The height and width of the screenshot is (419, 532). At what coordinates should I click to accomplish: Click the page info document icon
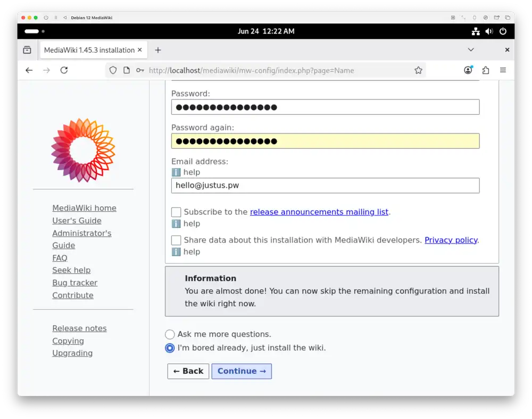click(127, 70)
